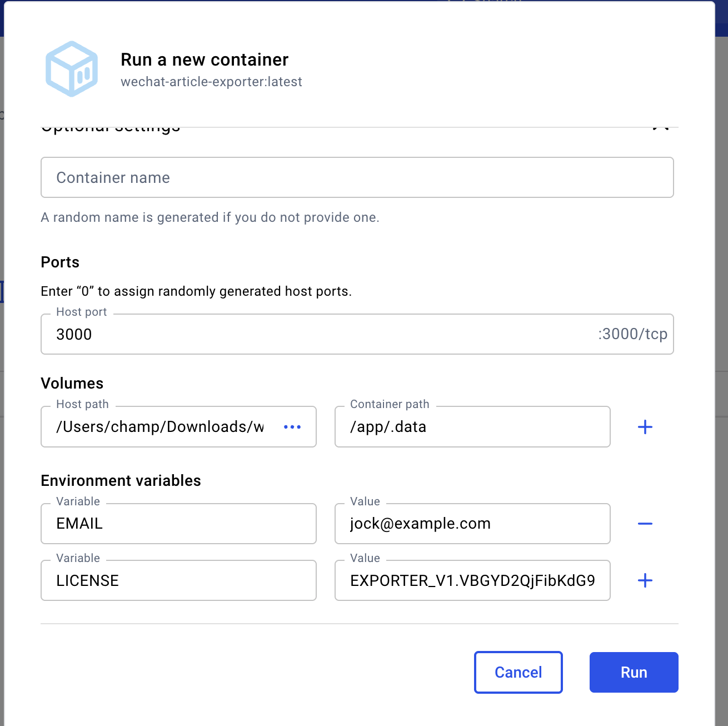Browse host path with the ellipsis icon
728x726 pixels.
tap(292, 427)
